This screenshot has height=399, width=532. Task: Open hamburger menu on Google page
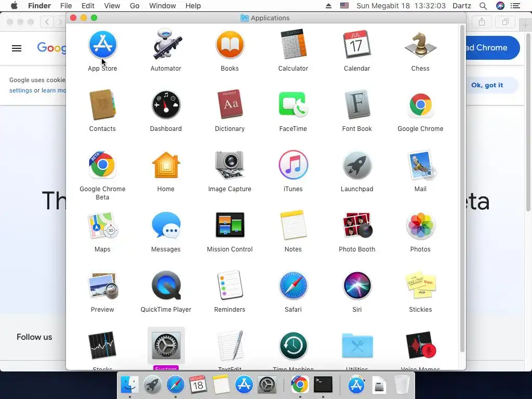click(17, 48)
